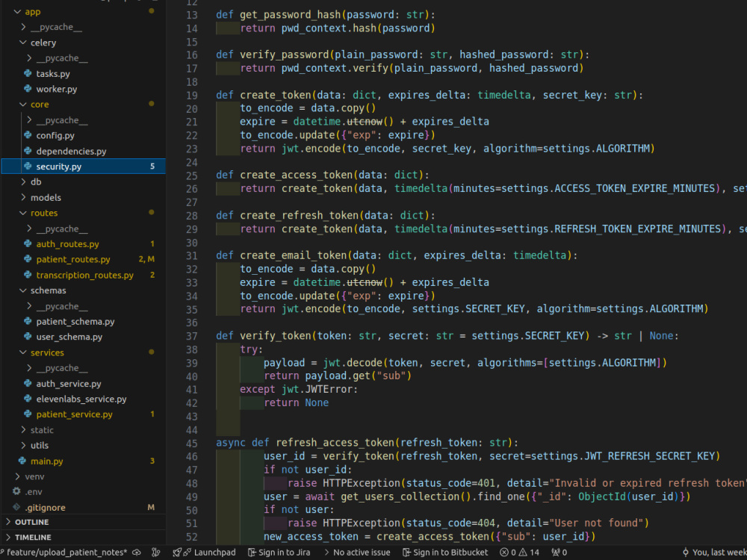Click the Python icon beside user_schema.py
Screen dimensions: 747x560
(x=28, y=337)
